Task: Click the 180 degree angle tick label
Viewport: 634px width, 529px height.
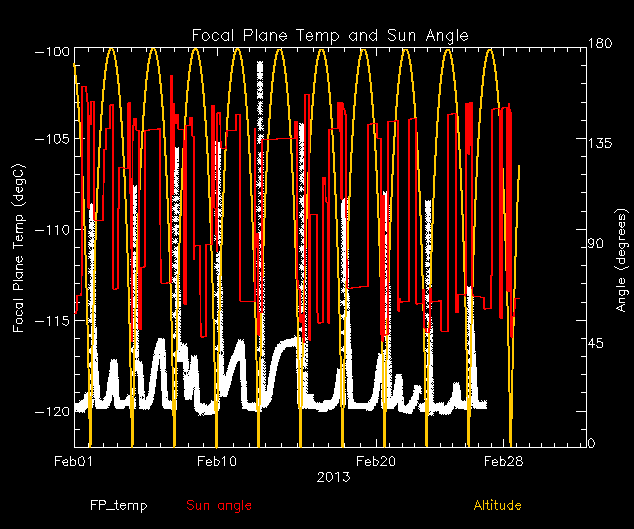Action: pyautogui.click(x=600, y=45)
